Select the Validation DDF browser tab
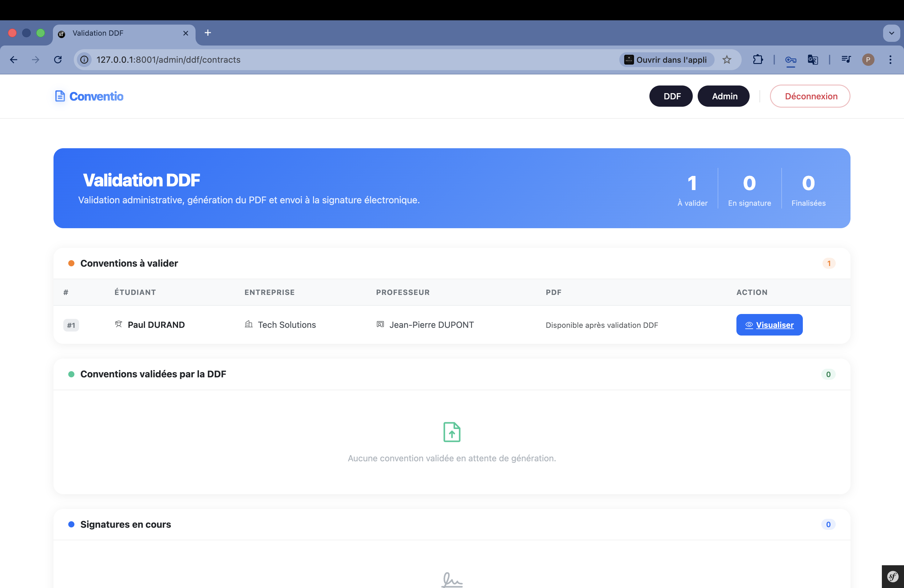Screen dimensions: 904x588 pos(114,33)
